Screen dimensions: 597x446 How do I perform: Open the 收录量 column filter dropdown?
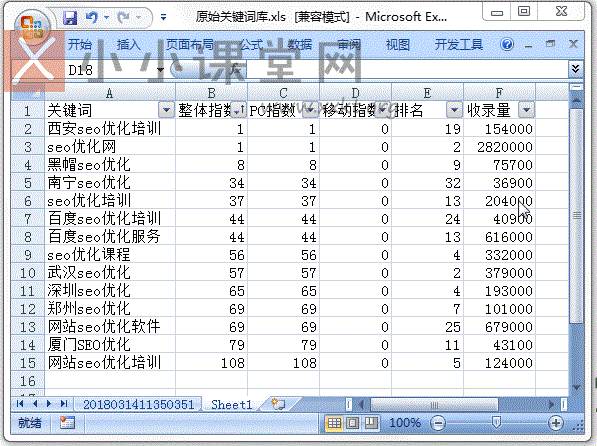coord(527,110)
